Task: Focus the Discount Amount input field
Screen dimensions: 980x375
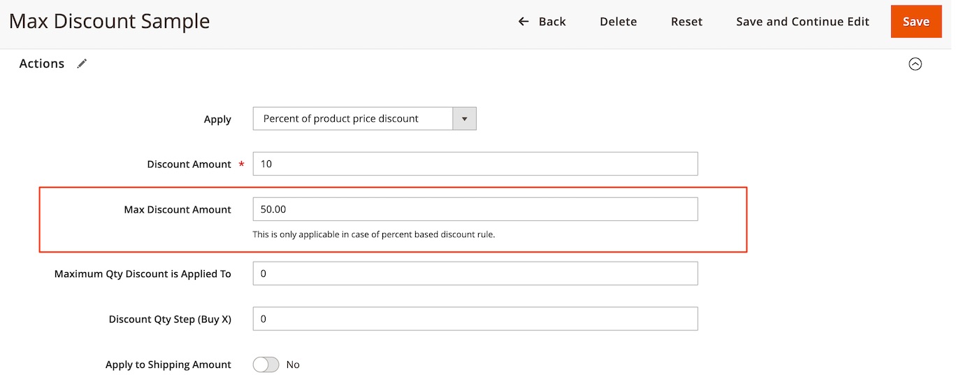Action: pos(475,164)
